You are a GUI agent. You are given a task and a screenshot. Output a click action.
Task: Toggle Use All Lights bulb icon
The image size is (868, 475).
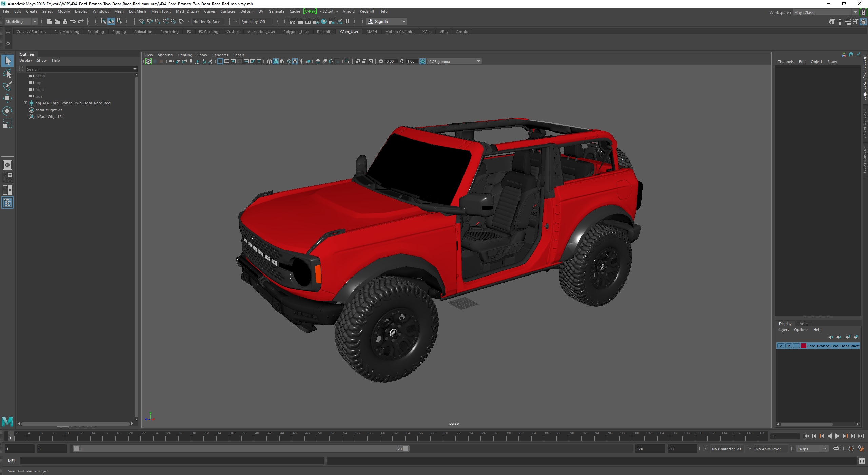click(x=301, y=61)
